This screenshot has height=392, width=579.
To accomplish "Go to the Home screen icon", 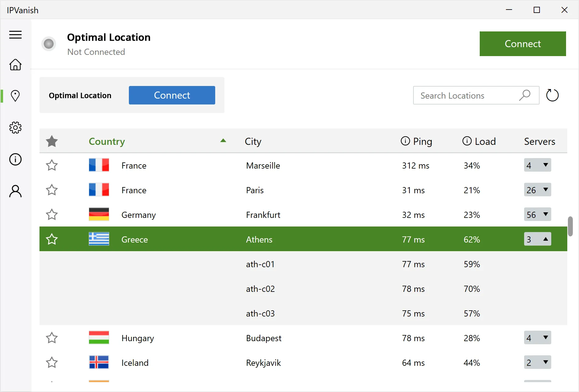I will pyautogui.click(x=15, y=65).
